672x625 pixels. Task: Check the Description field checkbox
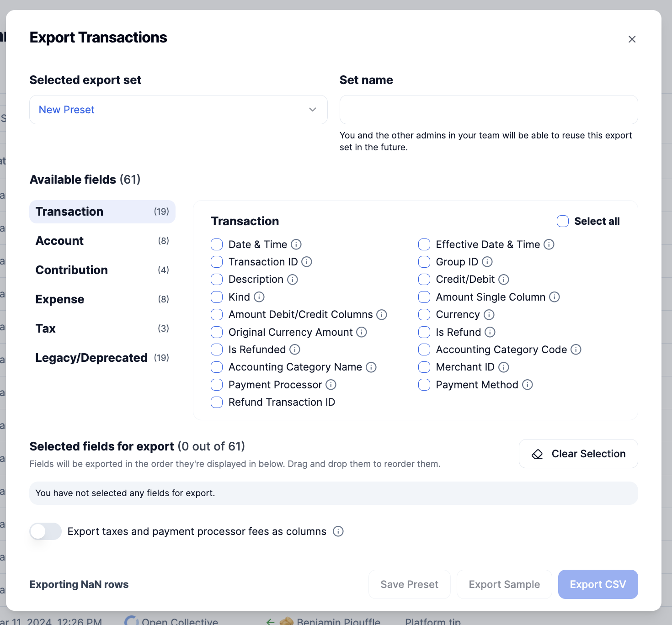tap(217, 280)
